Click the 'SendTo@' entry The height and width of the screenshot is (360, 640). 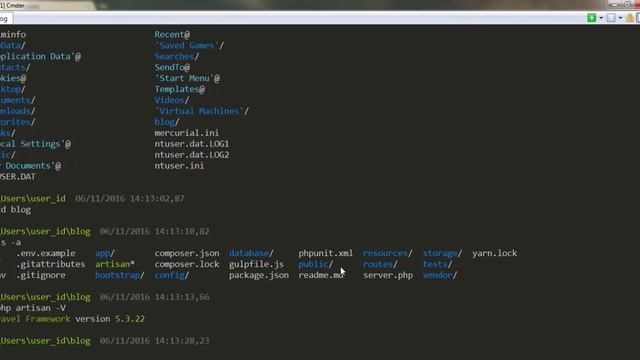[x=172, y=67]
